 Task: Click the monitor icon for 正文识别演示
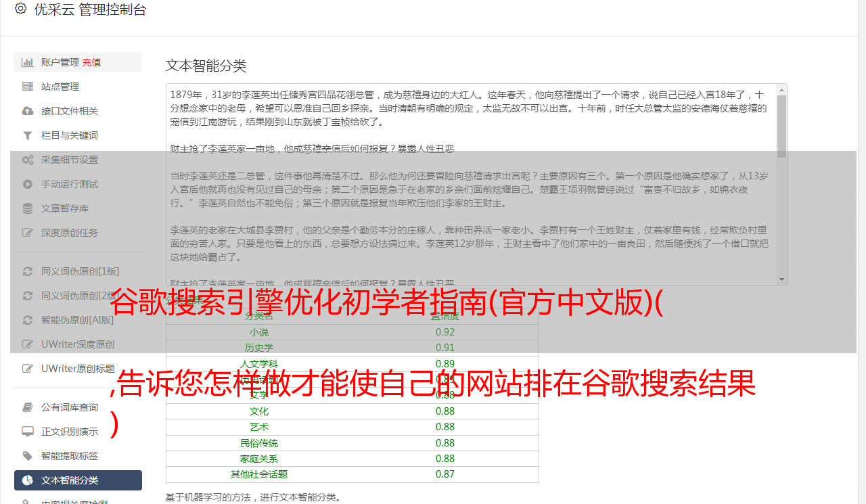point(28,432)
